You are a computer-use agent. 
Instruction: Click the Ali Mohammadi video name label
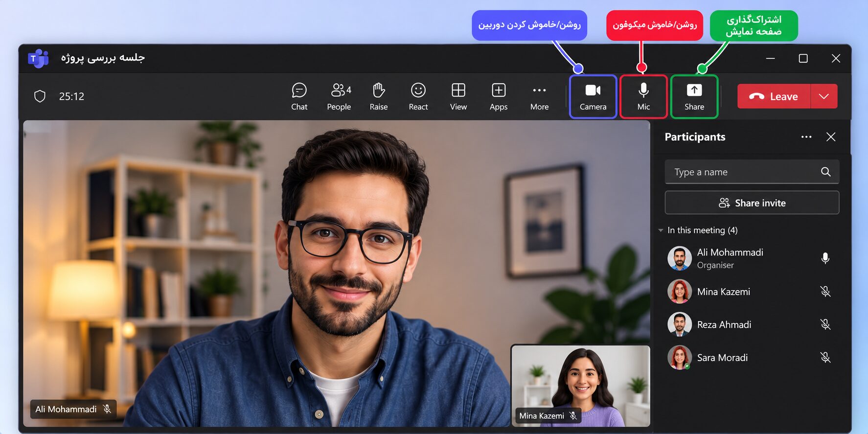click(x=73, y=409)
